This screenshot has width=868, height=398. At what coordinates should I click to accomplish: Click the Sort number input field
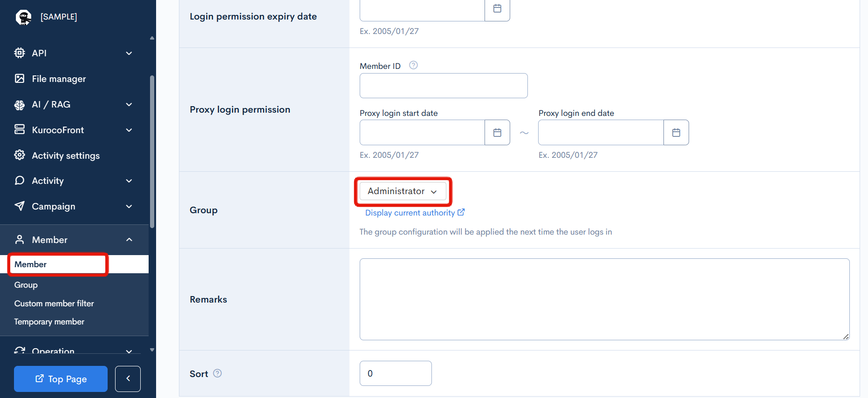click(x=396, y=373)
